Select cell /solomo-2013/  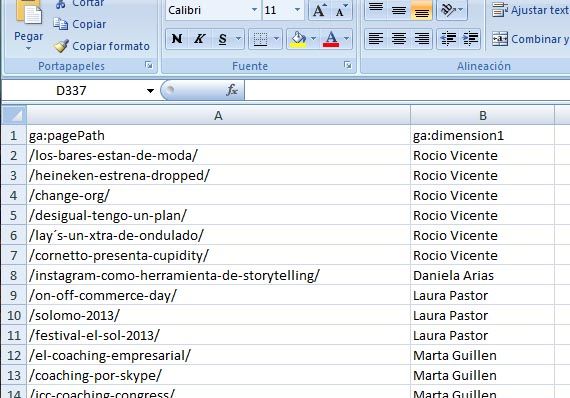pyautogui.click(x=218, y=315)
